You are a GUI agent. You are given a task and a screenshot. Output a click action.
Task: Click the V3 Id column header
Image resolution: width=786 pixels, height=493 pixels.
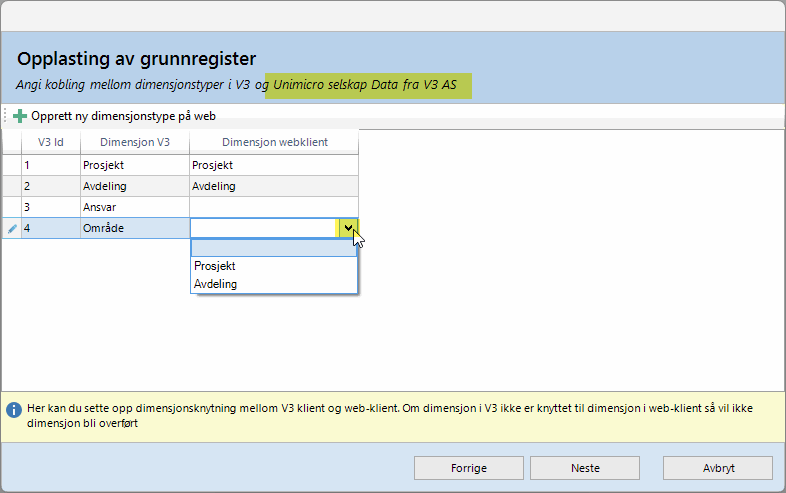pos(51,143)
